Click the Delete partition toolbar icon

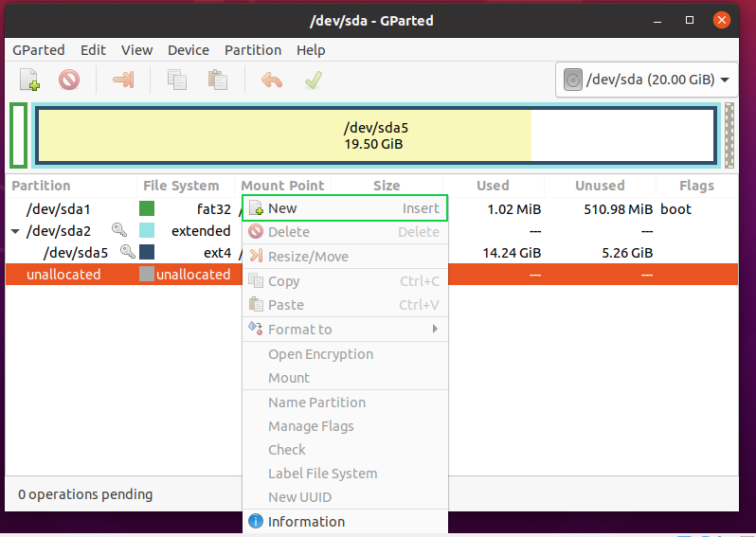pyautogui.click(x=69, y=80)
